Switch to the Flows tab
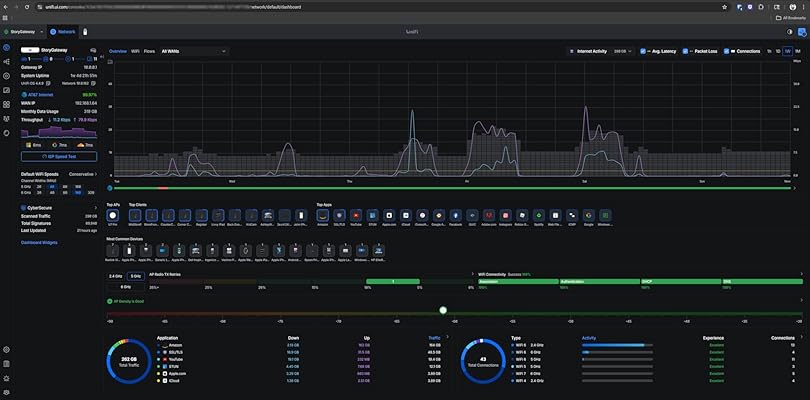Screen dimensions: 810x400 click(149, 51)
